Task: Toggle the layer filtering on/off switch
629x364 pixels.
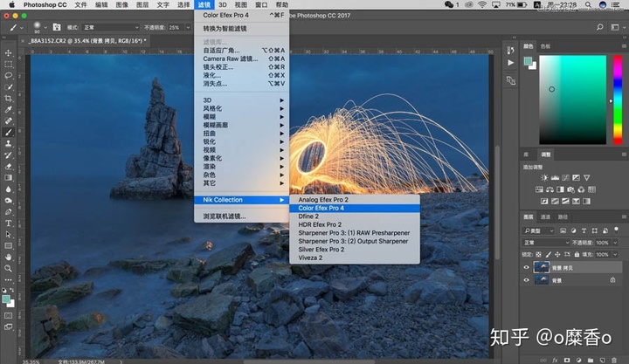Action: click(616, 230)
